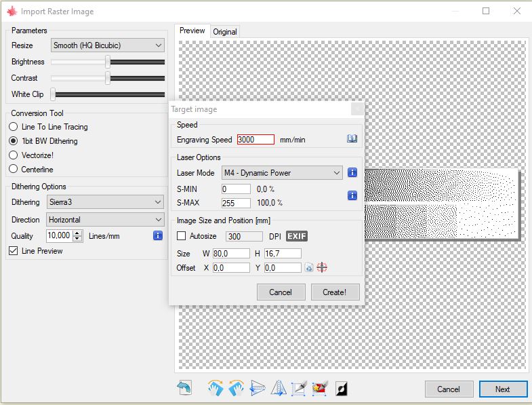Decrease Quality with down stepper arrow
This screenshot has width=532, height=405.
[78, 239]
